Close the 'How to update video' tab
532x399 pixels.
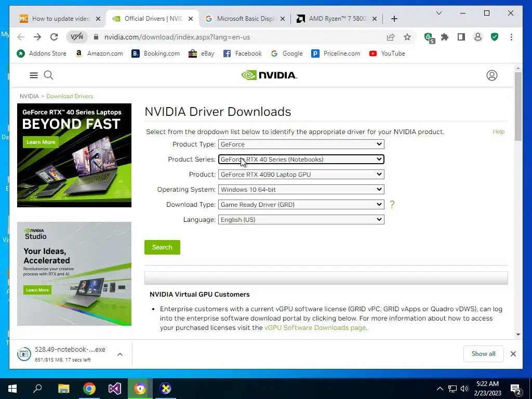[98, 19]
